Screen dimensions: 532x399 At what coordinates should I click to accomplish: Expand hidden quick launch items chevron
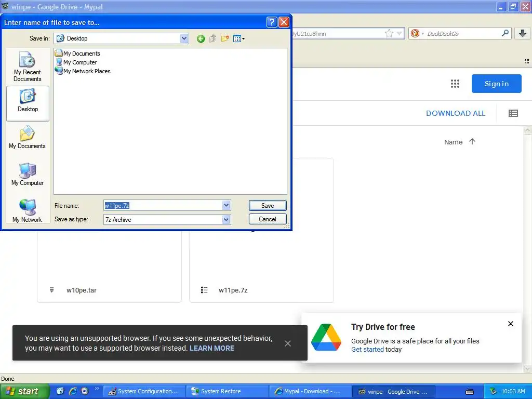[97, 389]
